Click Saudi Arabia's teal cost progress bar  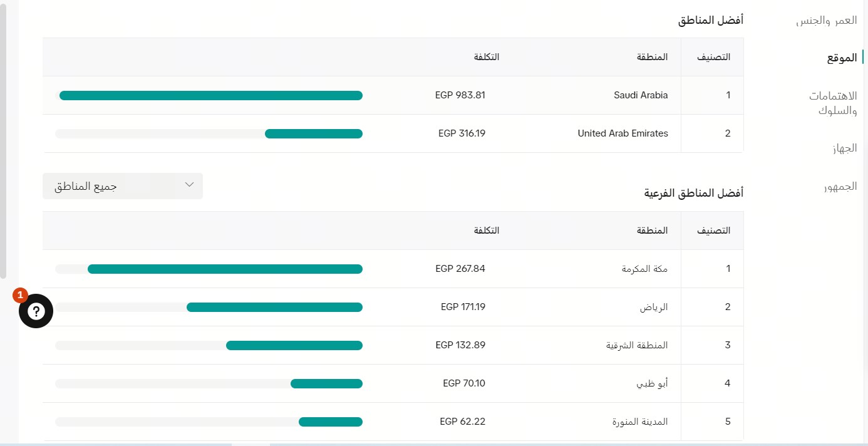[211, 95]
